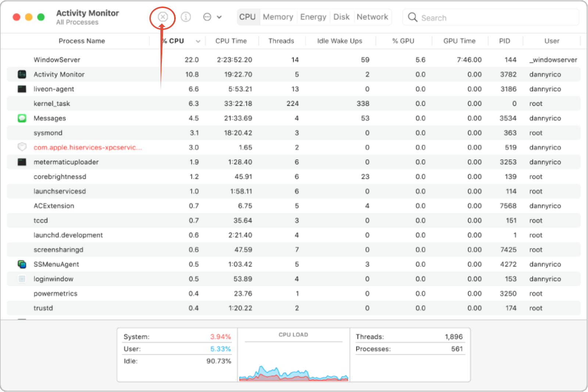Viewport: 588px width, 392px height.
Task: Sort by the CPU Time column header
Action: [x=231, y=41]
